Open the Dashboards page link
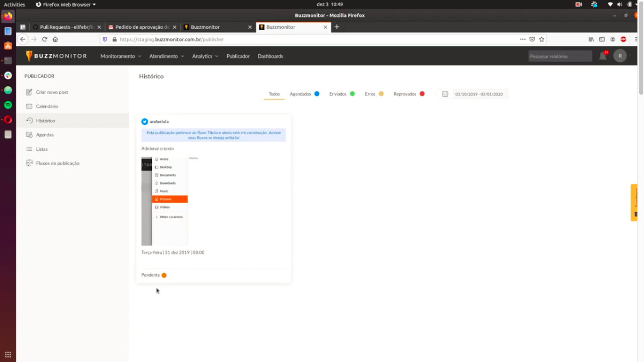 click(x=270, y=56)
